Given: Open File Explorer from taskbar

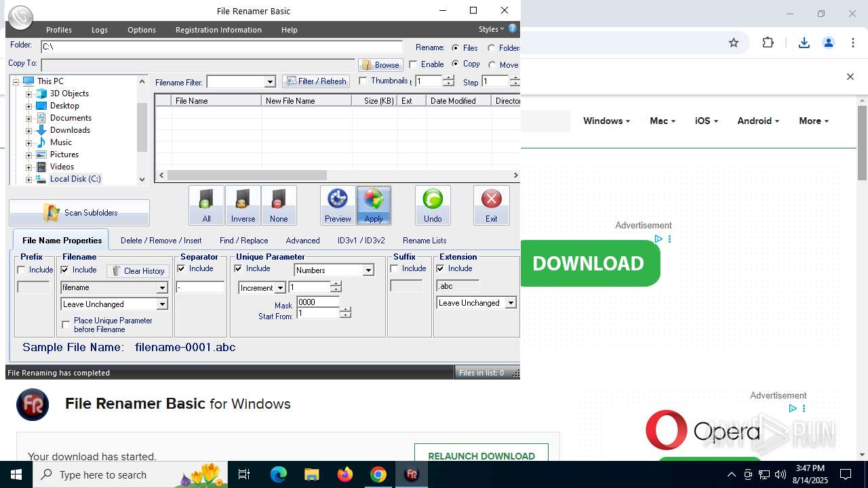Looking at the screenshot, I should (311, 474).
